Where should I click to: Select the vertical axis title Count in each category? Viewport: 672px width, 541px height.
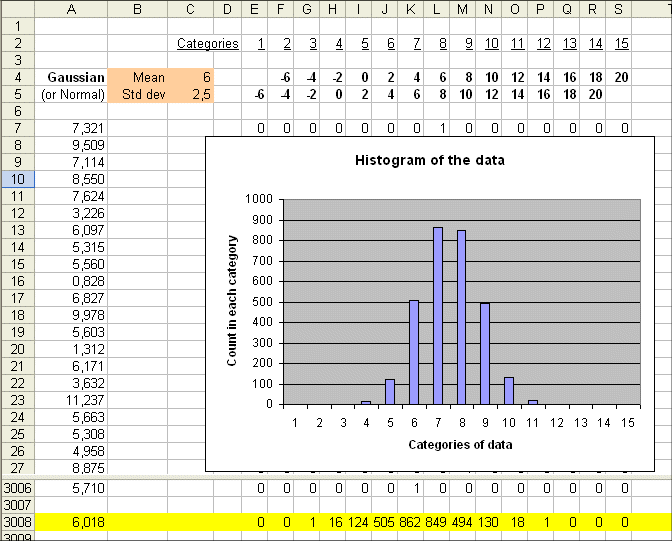point(232,300)
